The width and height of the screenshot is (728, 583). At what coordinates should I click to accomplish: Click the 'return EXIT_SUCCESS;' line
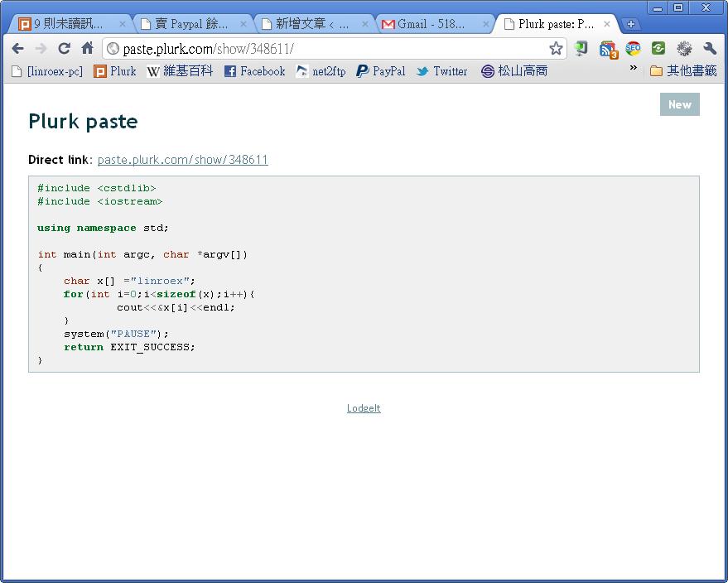(x=129, y=347)
